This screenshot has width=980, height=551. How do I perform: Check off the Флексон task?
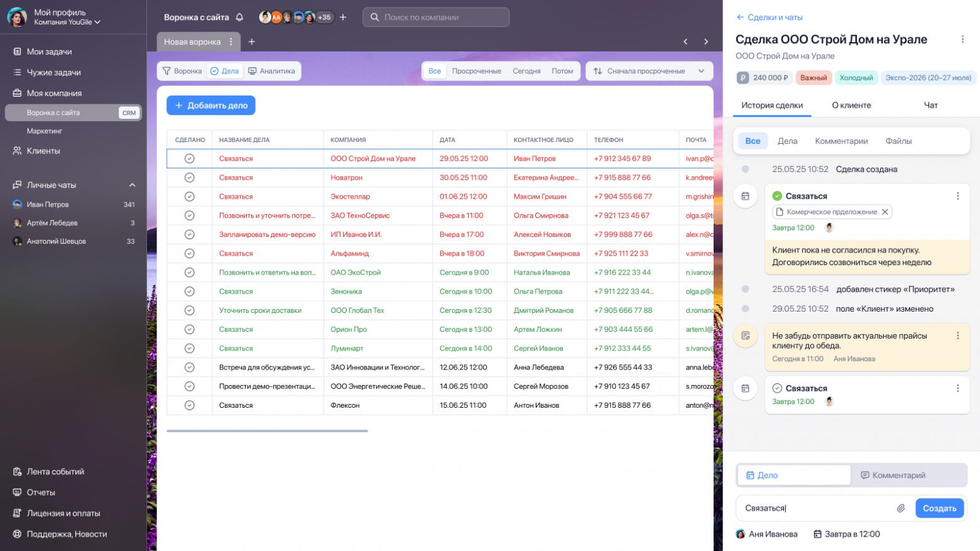[x=189, y=405]
